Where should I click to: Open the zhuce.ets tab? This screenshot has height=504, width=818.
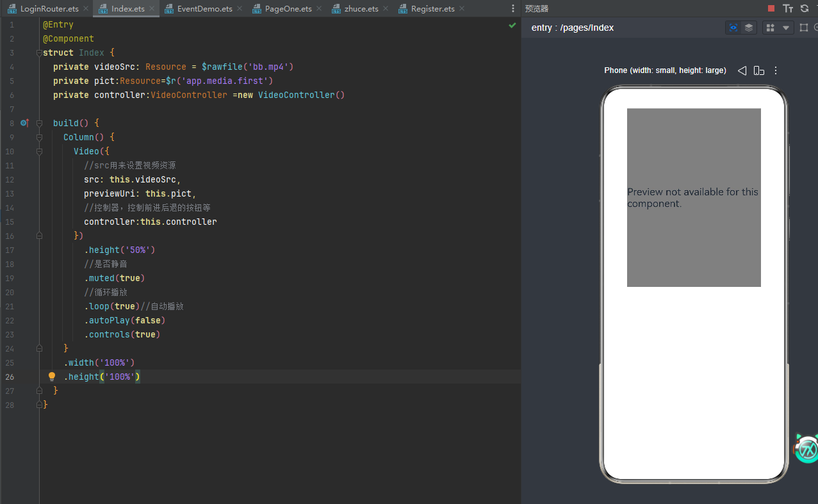point(361,9)
